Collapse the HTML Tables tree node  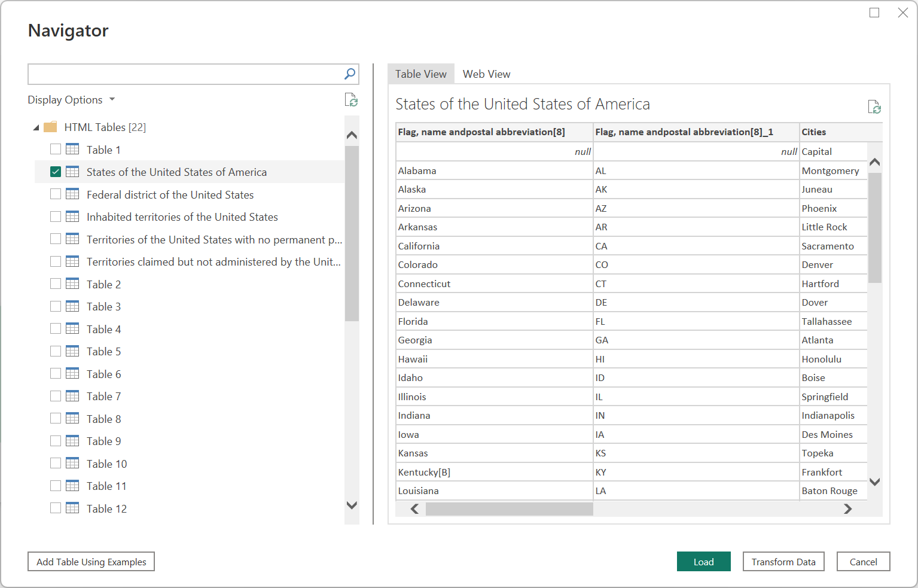pos(36,127)
